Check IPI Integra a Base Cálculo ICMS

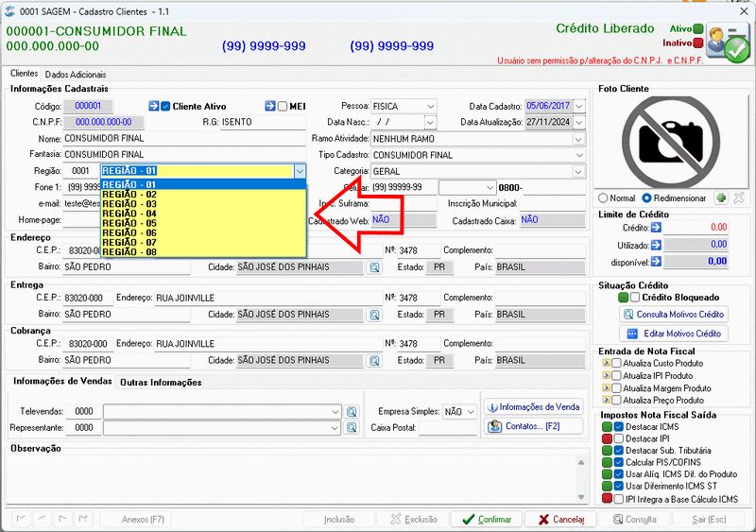pyautogui.click(x=619, y=499)
